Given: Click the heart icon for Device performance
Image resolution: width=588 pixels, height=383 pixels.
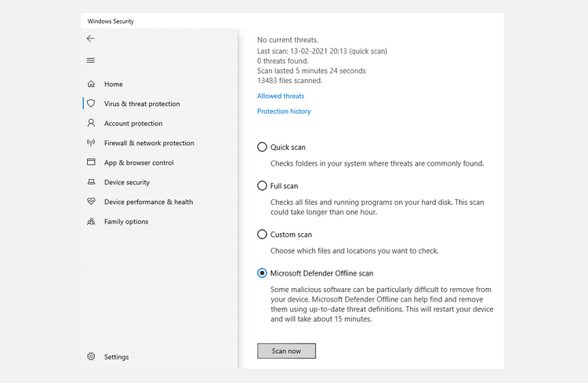Looking at the screenshot, I should (91, 201).
